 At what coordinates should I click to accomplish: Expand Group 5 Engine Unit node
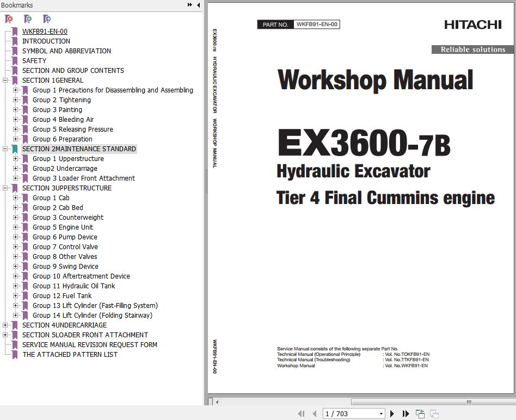coord(15,227)
